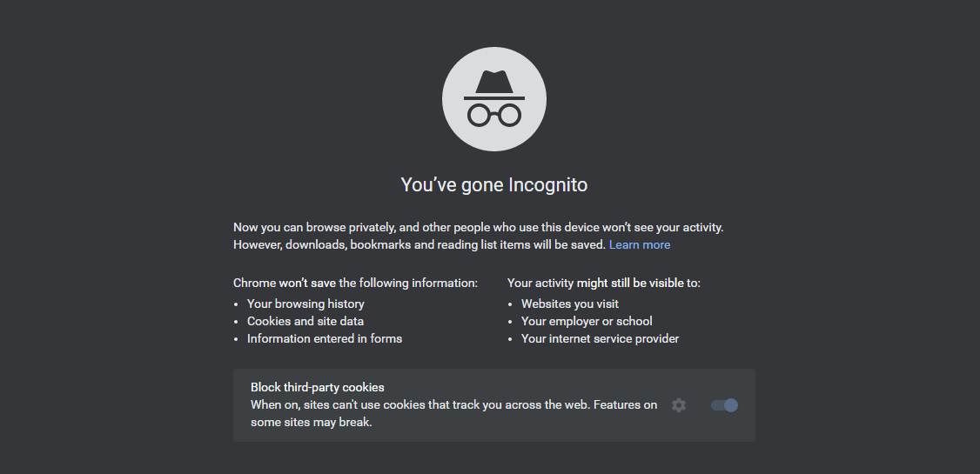The image size is (980, 474).
Task: Select "Your browsing history" bullet item
Action: 305,304
